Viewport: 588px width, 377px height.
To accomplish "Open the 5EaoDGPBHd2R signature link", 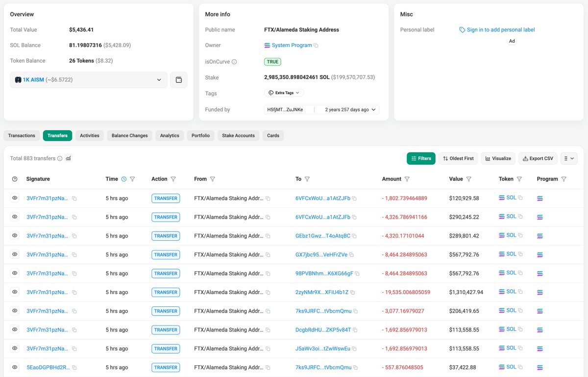I will pos(48,368).
